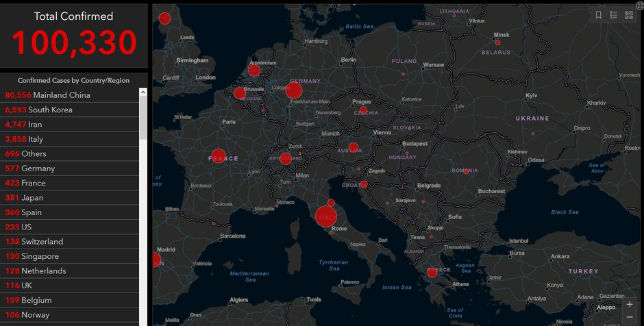The image size is (644, 326).
Task: Open the map bookmarks icon
Action: [x=598, y=15]
